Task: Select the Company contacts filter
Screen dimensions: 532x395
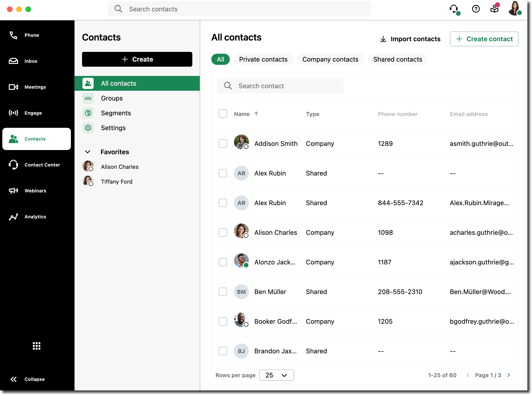Action: pos(330,59)
